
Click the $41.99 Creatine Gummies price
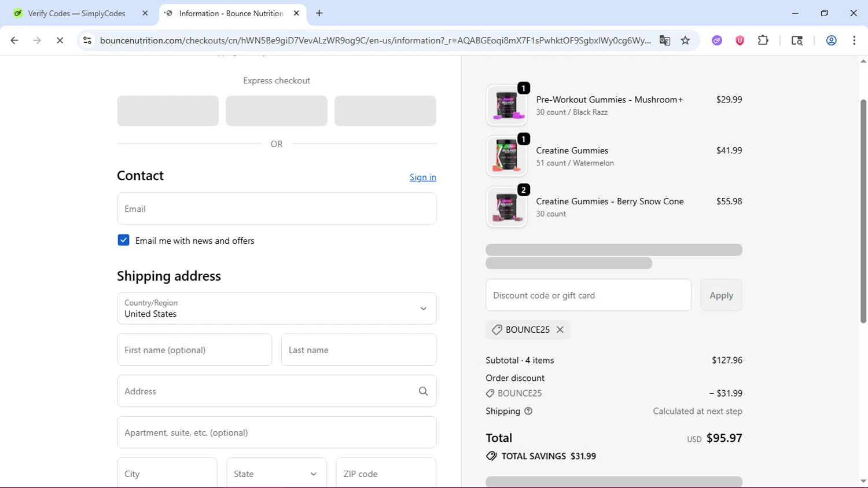(x=729, y=151)
